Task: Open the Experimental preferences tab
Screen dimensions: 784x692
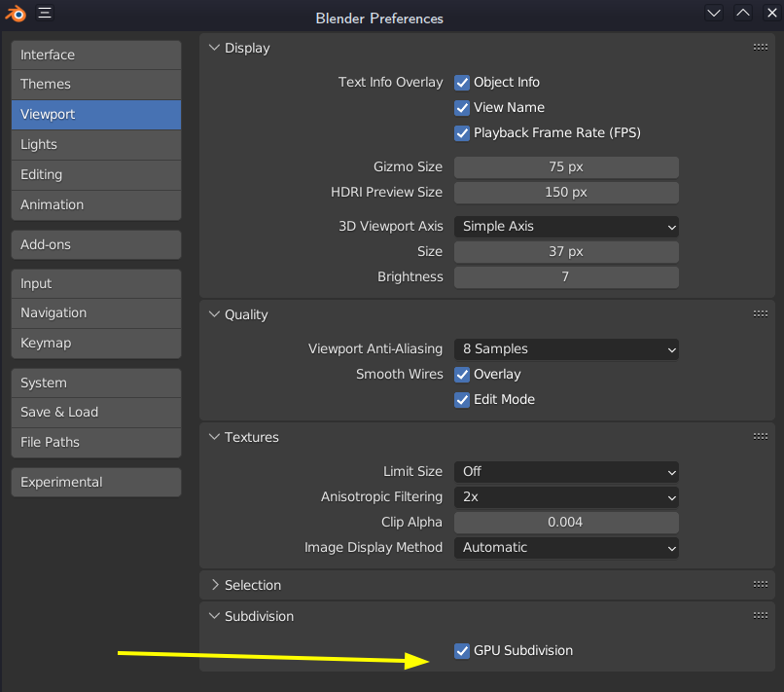Action: tap(96, 483)
